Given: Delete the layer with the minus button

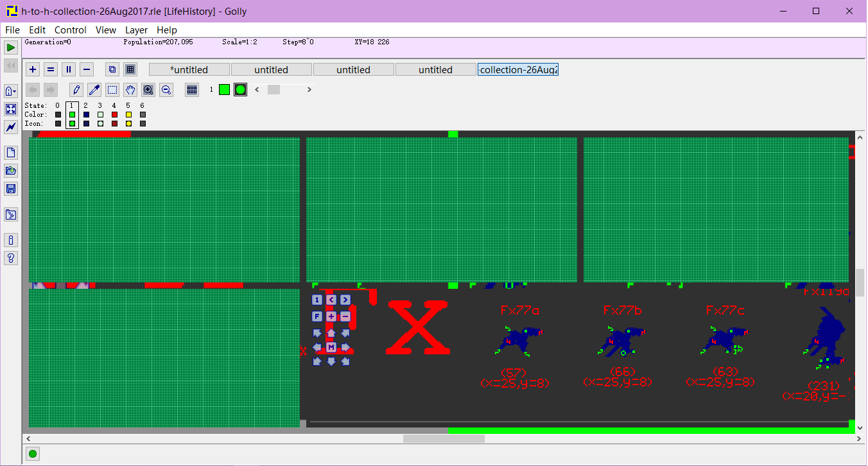Looking at the screenshot, I should (87, 69).
